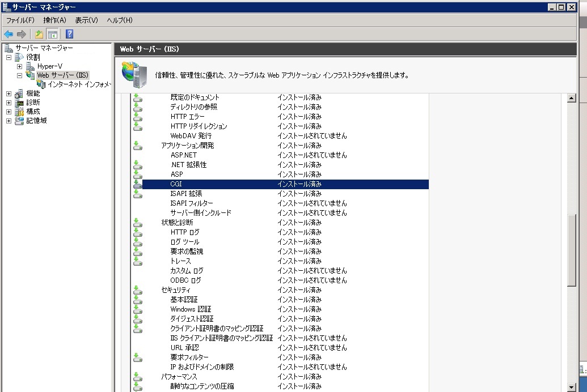The image size is (587, 392).
Task: Click the installed icon beside 基本認証
Action: tap(138, 300)
